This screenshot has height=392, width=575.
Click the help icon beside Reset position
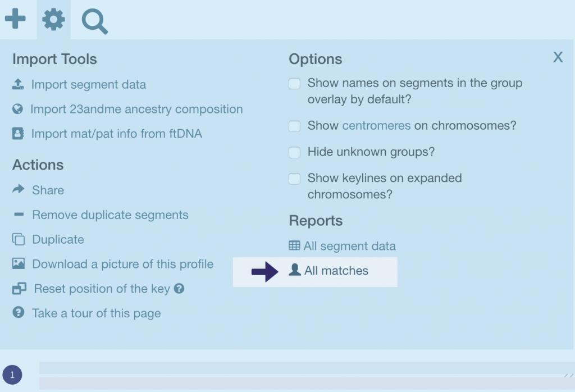point(179,289)
